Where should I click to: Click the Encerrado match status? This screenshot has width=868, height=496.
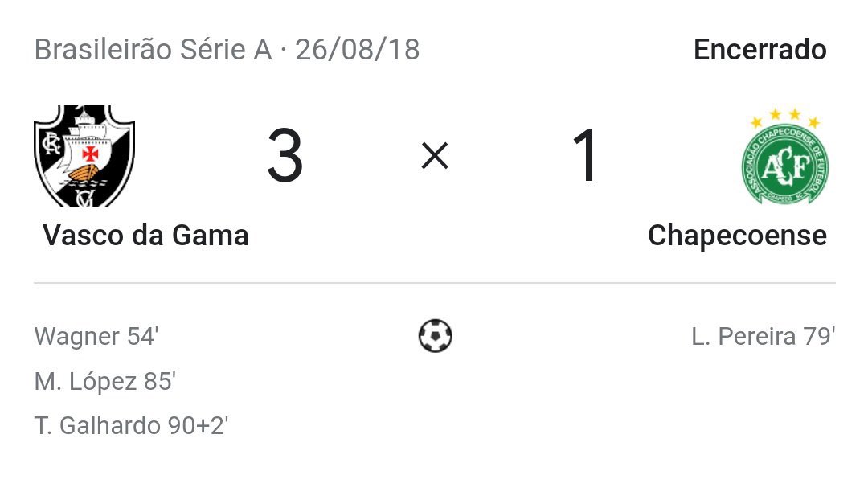[759, 50]
